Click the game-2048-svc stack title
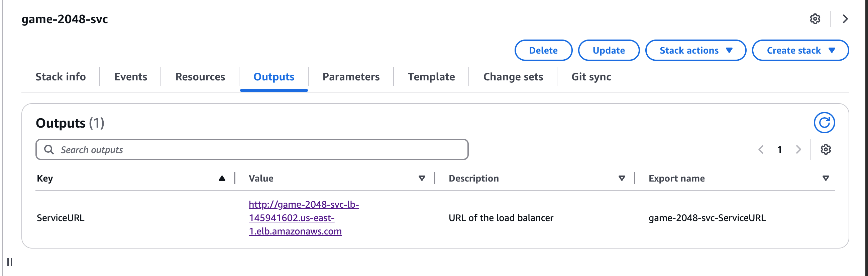868x276 pixels. 65,19
